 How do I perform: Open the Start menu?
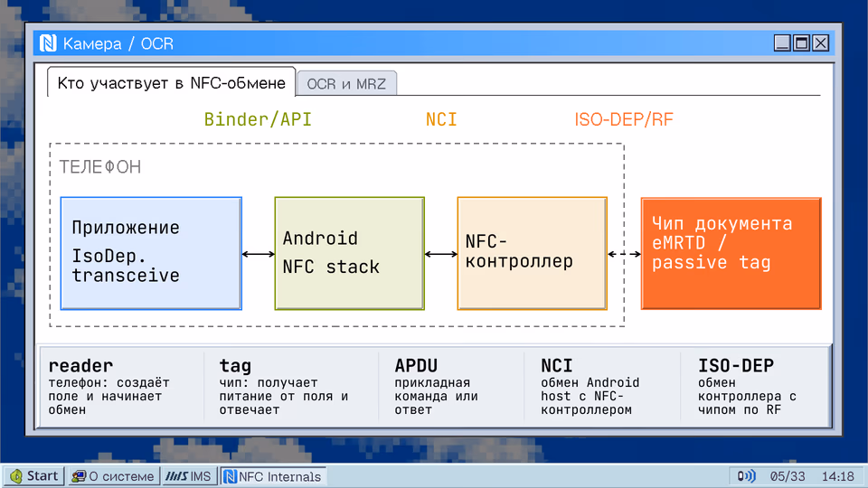click(34, 476)
